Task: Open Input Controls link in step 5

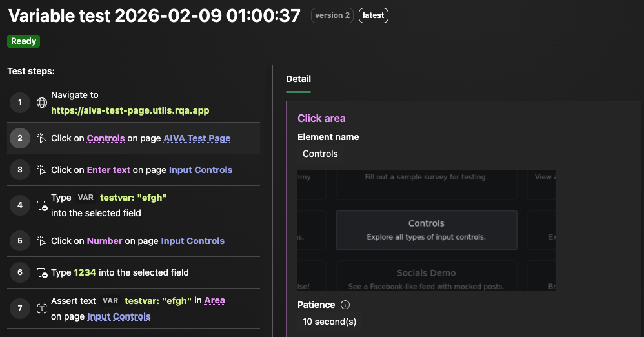Action: coord(193,241)
